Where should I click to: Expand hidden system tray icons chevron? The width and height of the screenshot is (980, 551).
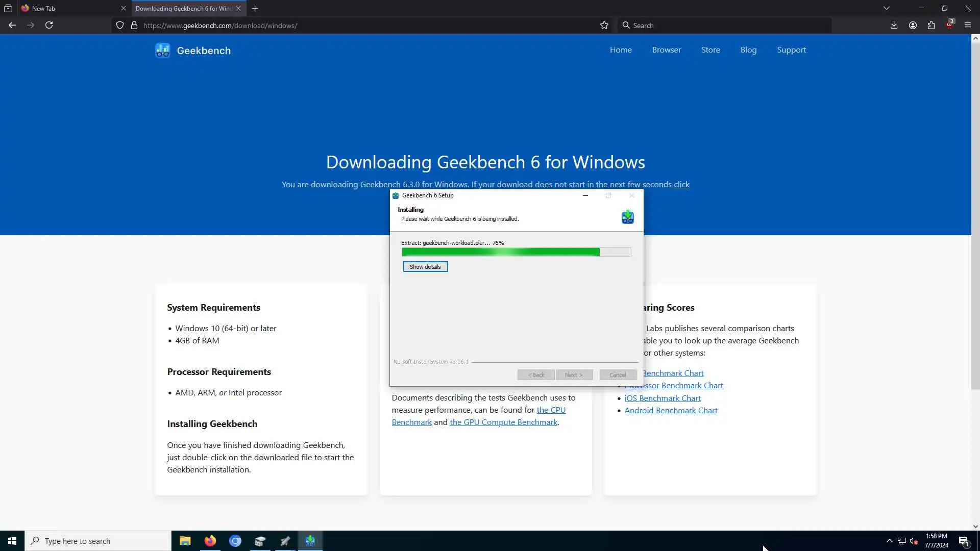pos(890,541)
